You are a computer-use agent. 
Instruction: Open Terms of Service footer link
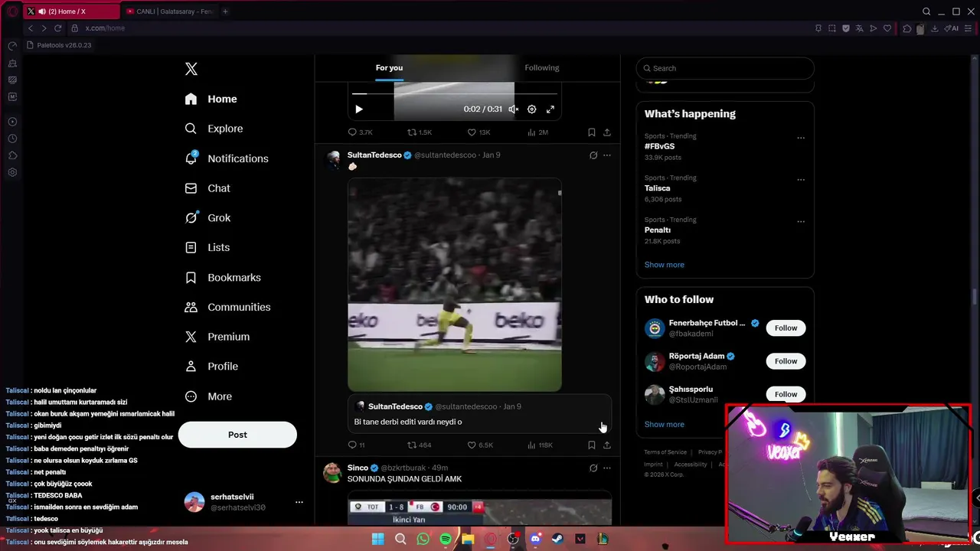tap(665, 452)
